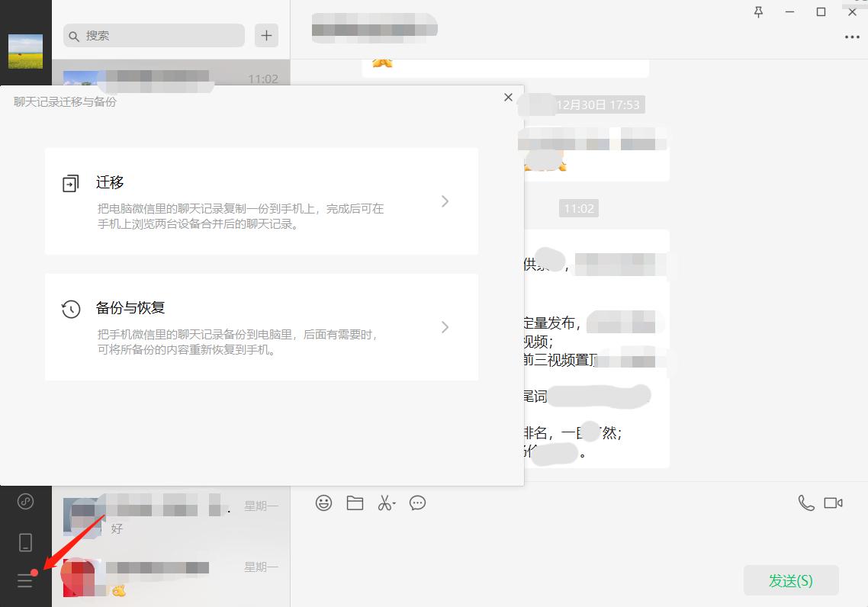Image resolution: width=868 pixels, height=607 pixels.
Task: Open the more options ellipsis icon
Action: click(x=853, y=37)
